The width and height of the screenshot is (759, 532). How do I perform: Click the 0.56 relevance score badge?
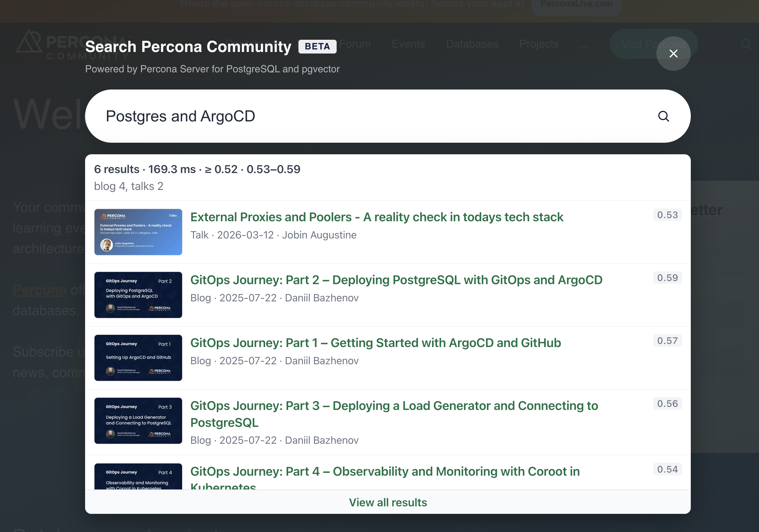click(667, 403)
